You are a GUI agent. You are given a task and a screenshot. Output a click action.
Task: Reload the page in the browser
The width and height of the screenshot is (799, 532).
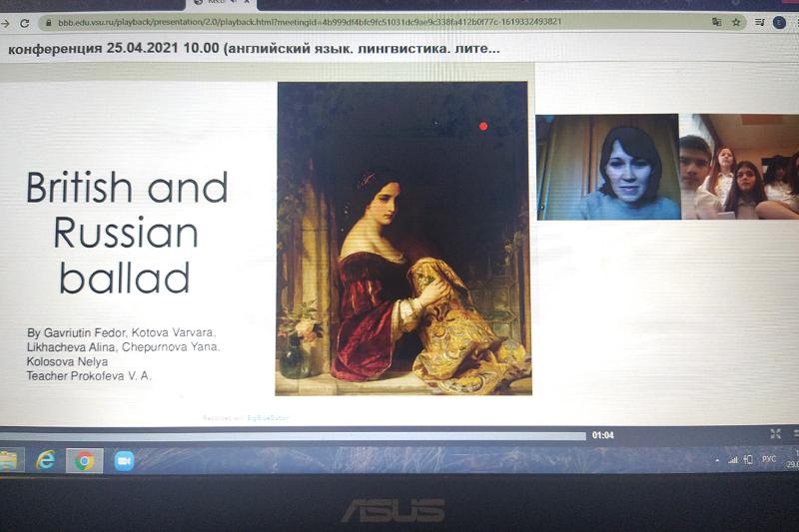pos(24,22)
